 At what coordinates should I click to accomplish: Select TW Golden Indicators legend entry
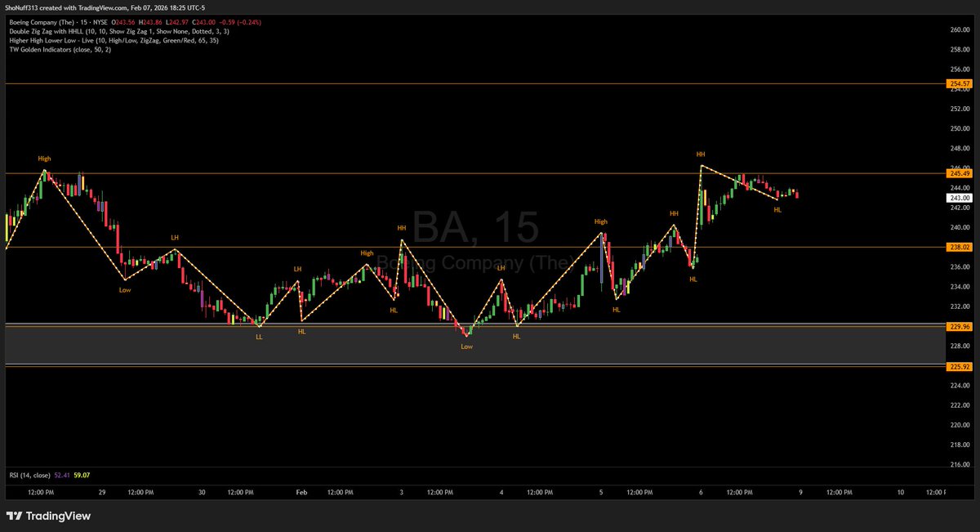click(x=60, y=50)
